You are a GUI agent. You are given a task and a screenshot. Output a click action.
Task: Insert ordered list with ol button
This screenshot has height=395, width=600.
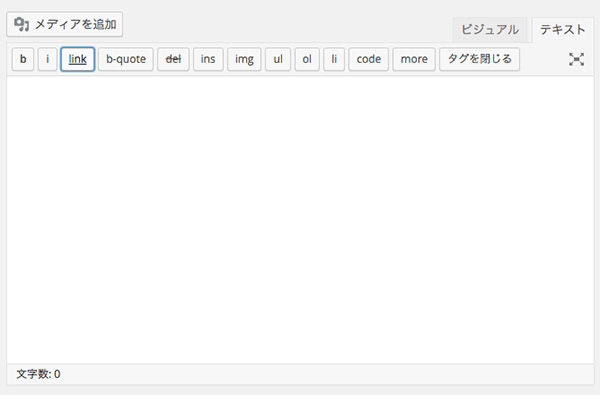tap(307, 59)
